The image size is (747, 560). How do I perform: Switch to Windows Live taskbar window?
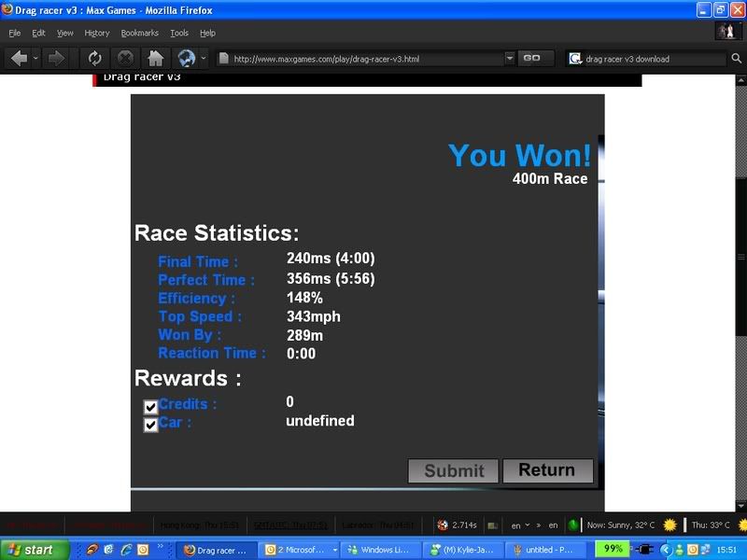[x=381, y=550]
